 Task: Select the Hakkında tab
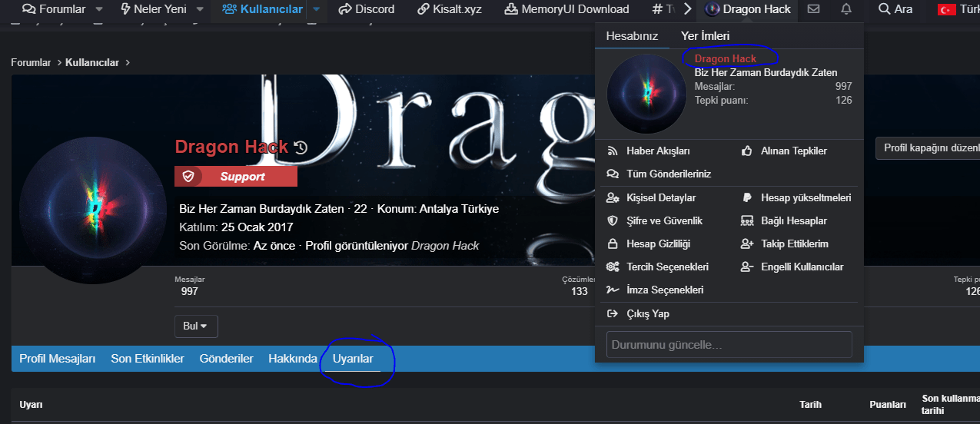pyautogui.click(x=293, y=359)
